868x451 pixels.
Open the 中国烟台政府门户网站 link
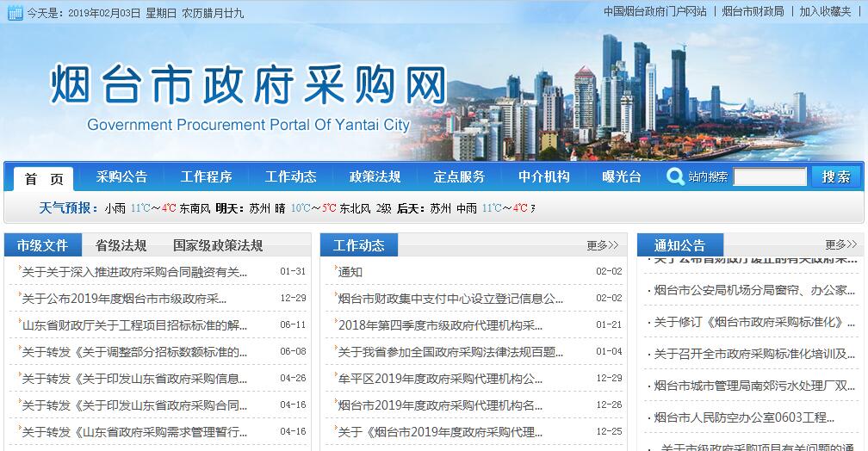pos(654,12)
